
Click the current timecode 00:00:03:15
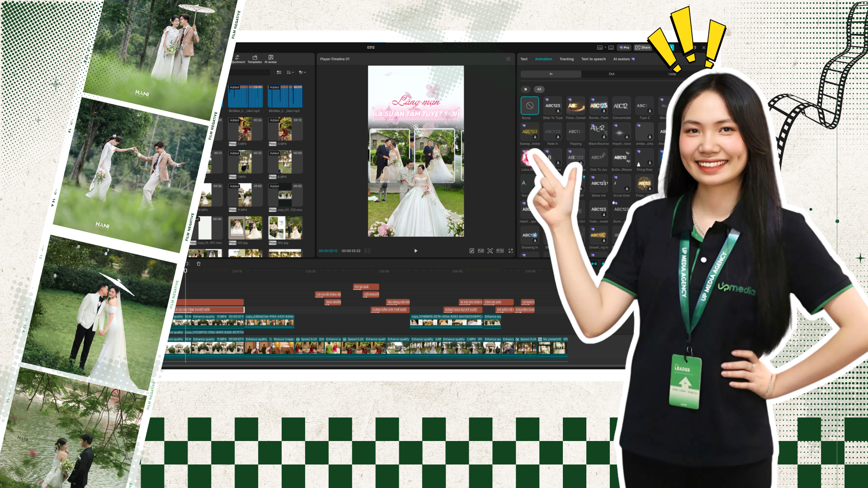tap(328, 251)
